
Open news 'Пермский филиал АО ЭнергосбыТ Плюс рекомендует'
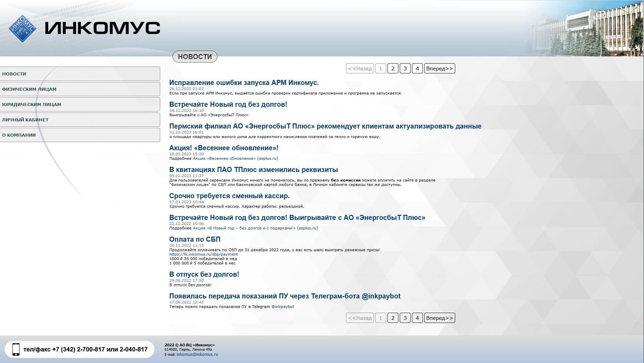tap(325, 126)
